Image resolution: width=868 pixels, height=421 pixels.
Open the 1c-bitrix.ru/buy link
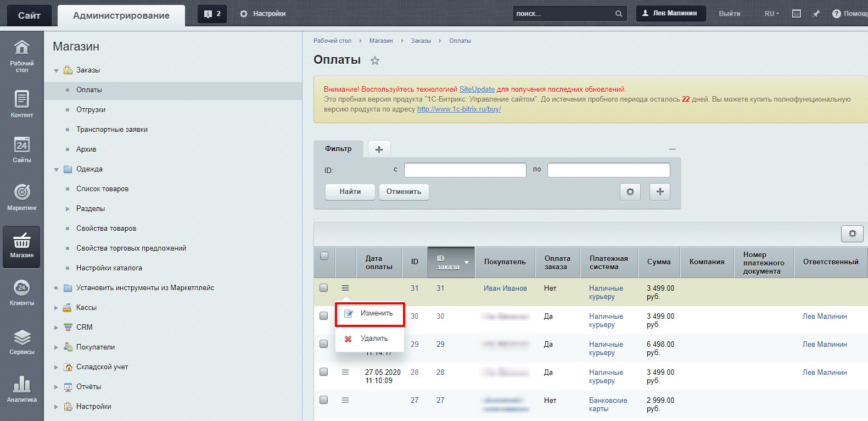(459, 109)
